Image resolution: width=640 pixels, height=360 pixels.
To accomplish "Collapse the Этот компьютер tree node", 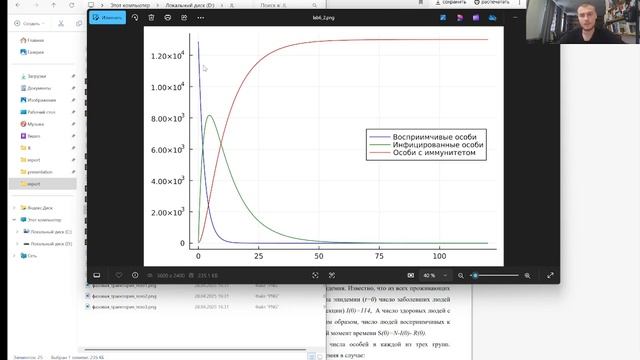I will pyautogui.click(x=14, y=220).
